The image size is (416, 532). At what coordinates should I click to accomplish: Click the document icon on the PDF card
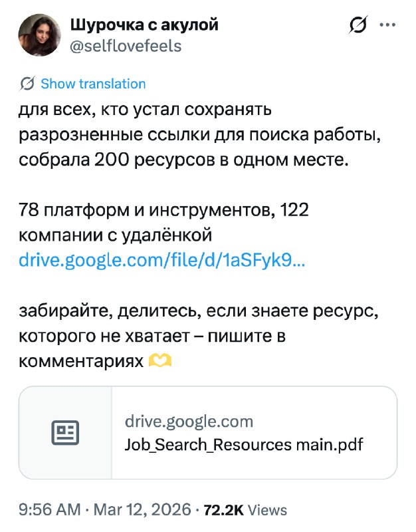click(x=66, y=432)
